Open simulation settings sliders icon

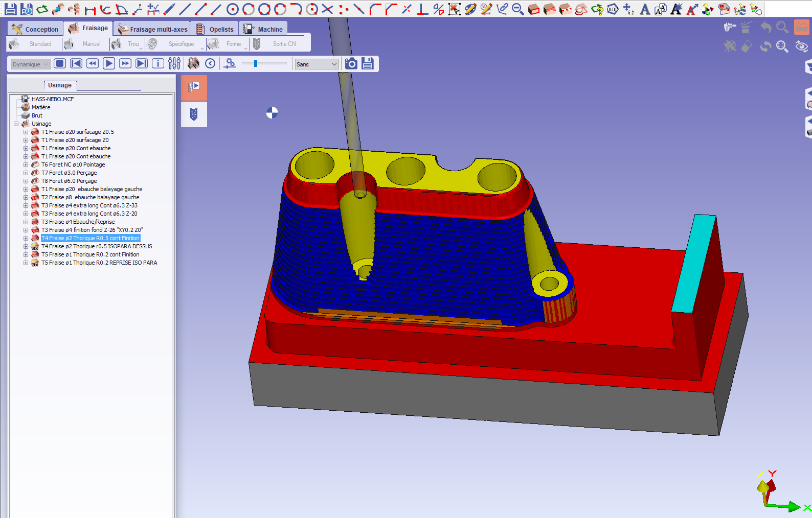coord(174,63)
